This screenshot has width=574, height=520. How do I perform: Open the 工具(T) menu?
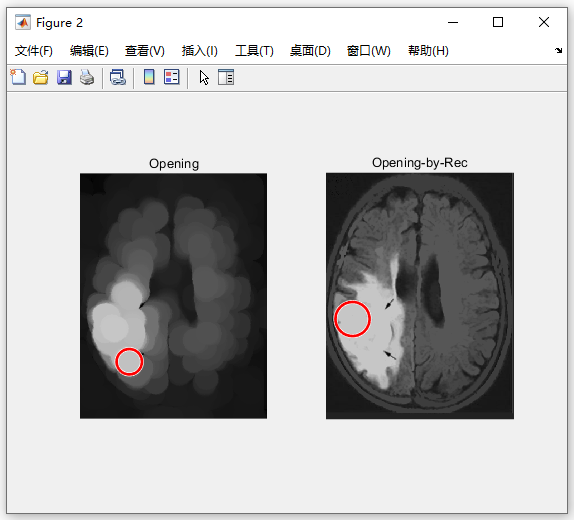click(x=254, y=51)
